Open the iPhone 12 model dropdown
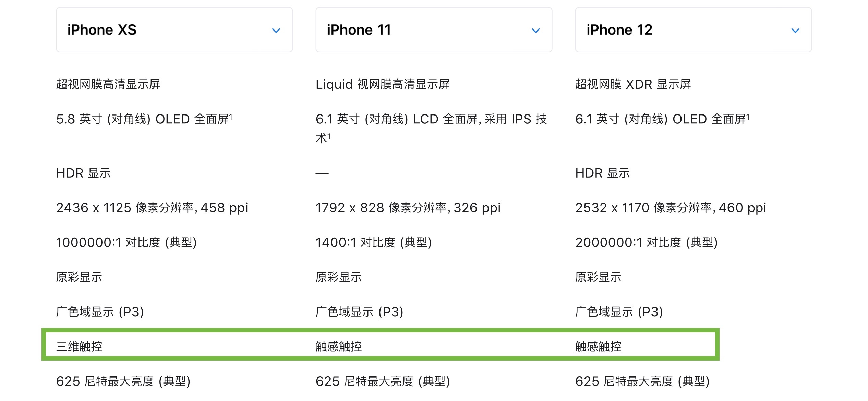The image size is (868, 401). [693, 30]
